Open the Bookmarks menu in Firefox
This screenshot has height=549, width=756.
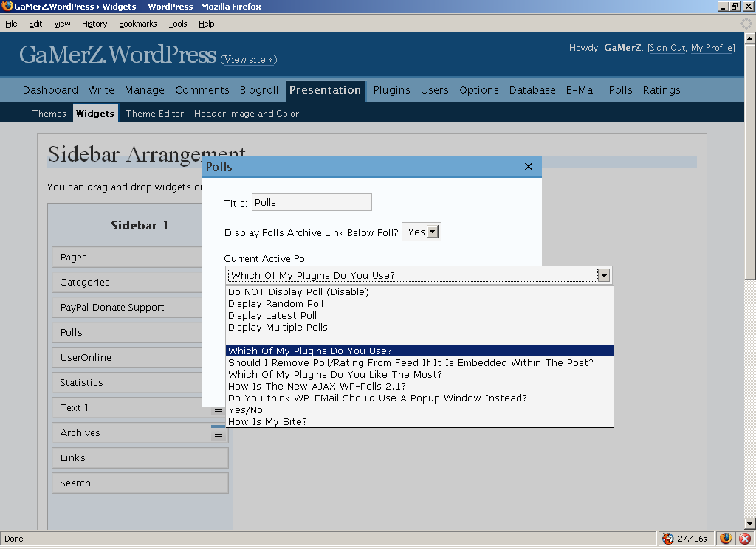click(x=137, y=24)
